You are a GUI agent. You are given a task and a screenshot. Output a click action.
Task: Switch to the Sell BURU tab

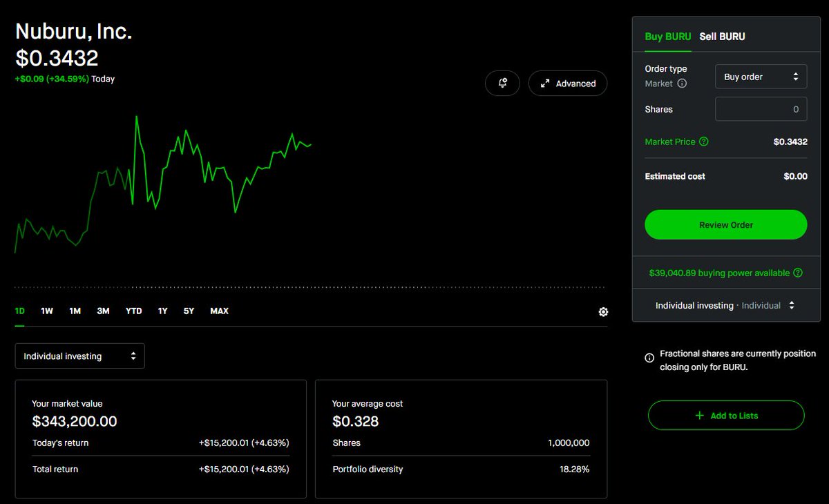[x=722, y=37]
